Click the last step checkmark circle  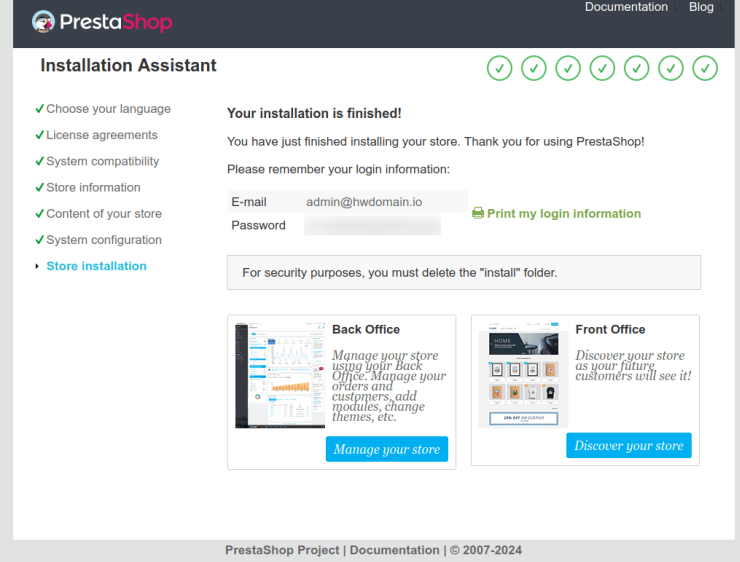pyautogui.click(x=706, y=68)
